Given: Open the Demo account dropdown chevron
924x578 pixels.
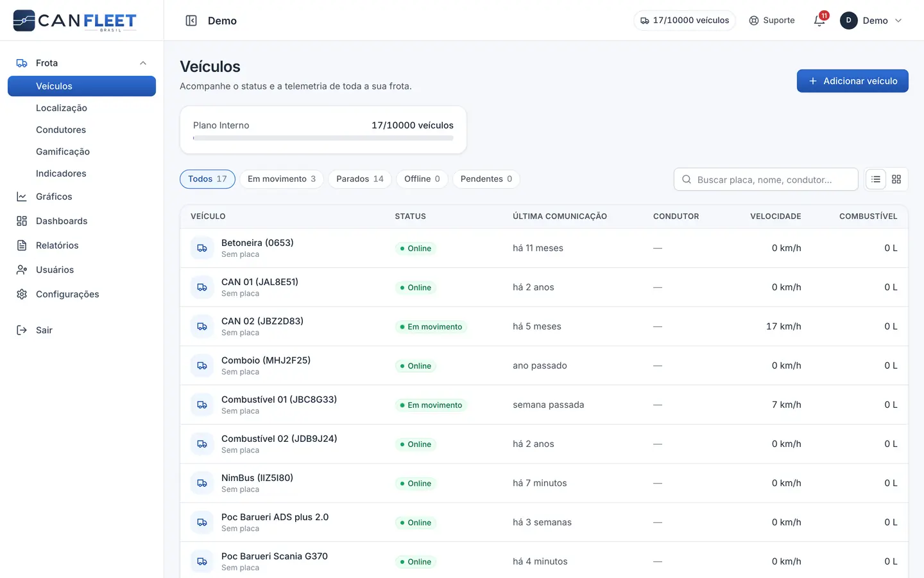Looking at the screenshot, I should 898,21.
